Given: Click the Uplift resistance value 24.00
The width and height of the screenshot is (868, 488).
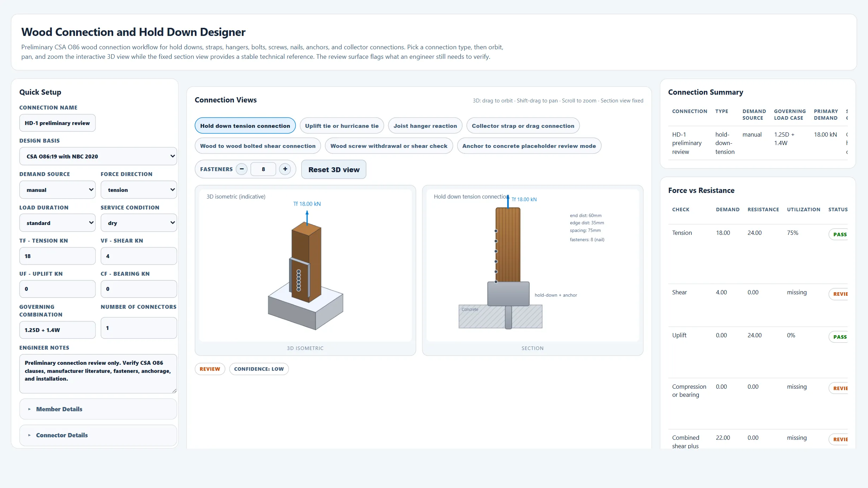Looking at the screenshot, I should (755, 335).
